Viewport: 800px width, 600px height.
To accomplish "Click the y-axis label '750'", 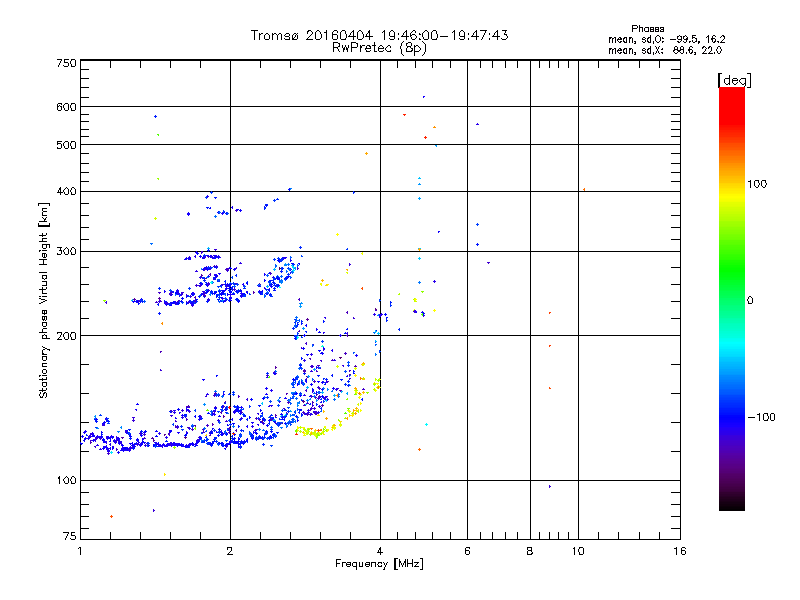I will pos(66,63).
